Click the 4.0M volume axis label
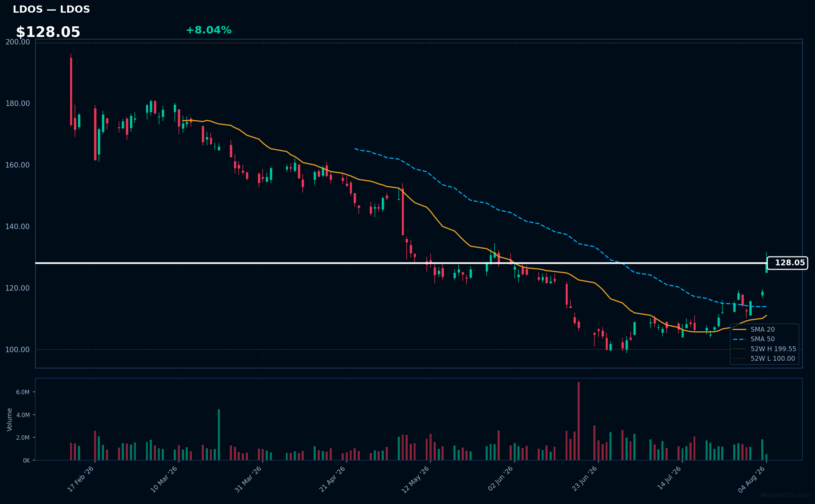This screenshot has width=815, height=504. tap(23, 415)
